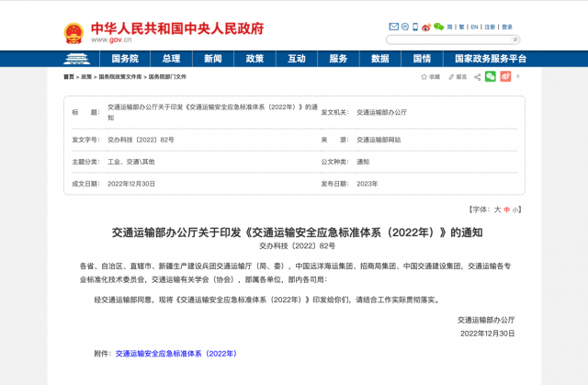The height and width of the screenshot is (385, 588).
Task: Click the 中华人民共和国中央人民政府 site title
Action: coord(177,28)
